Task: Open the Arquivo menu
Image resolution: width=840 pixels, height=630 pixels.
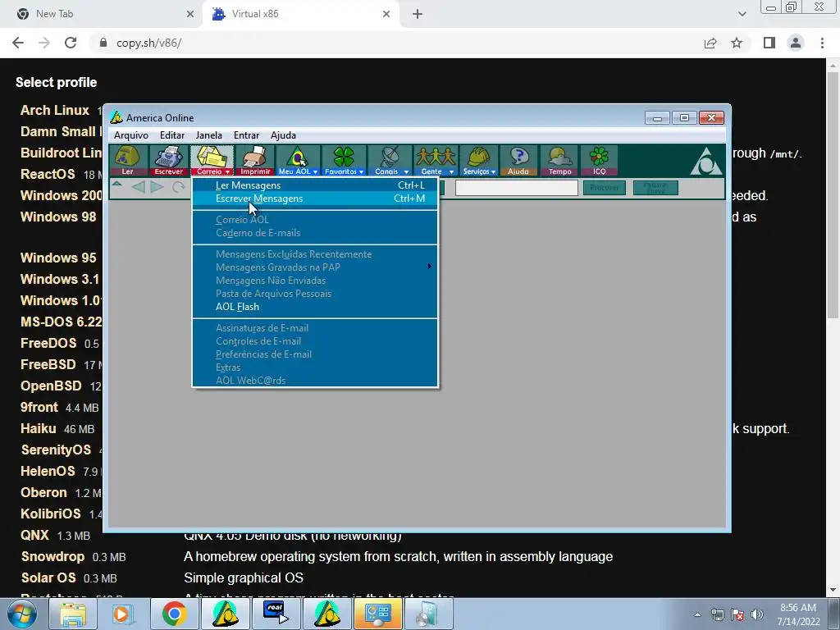Action: point(130,135)
